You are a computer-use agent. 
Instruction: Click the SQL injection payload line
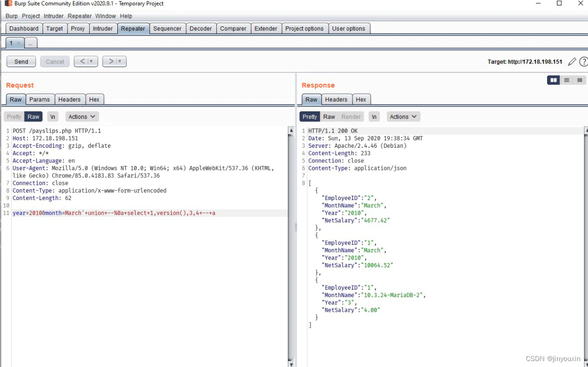click(x=114, y=213)
